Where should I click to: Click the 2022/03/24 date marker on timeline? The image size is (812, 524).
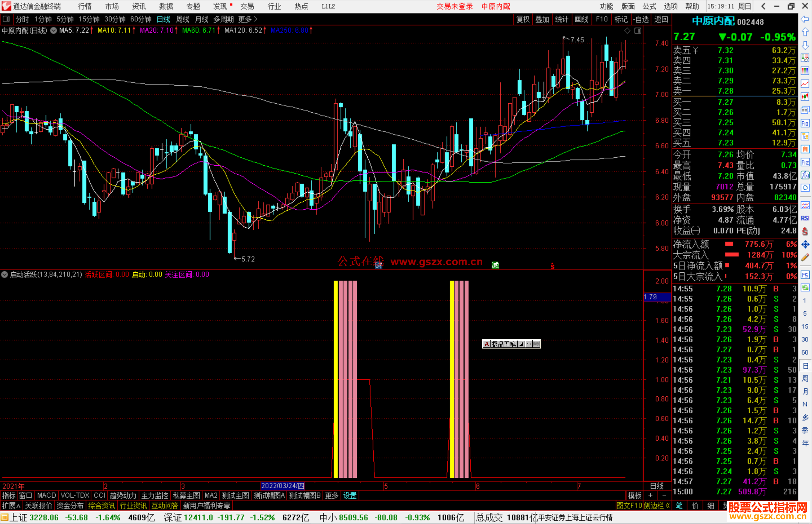283,486
